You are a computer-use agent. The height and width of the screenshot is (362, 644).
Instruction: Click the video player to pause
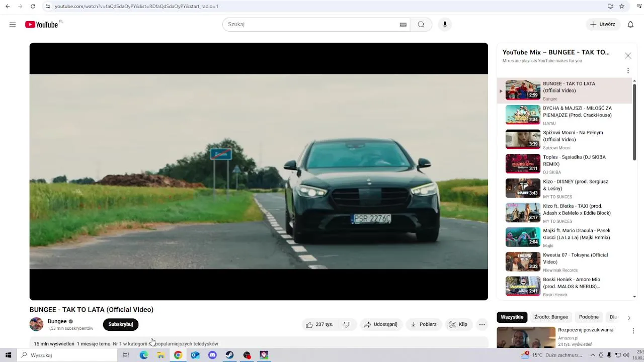259,171
